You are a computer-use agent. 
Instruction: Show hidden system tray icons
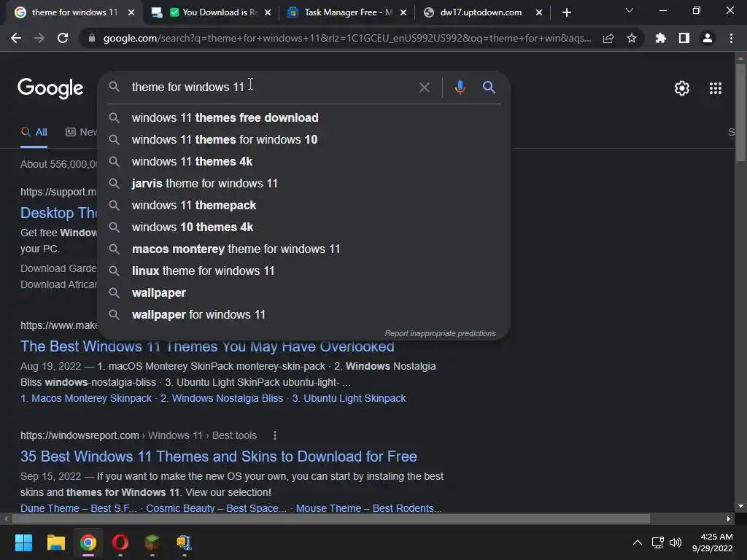click(x=637, y=542)
